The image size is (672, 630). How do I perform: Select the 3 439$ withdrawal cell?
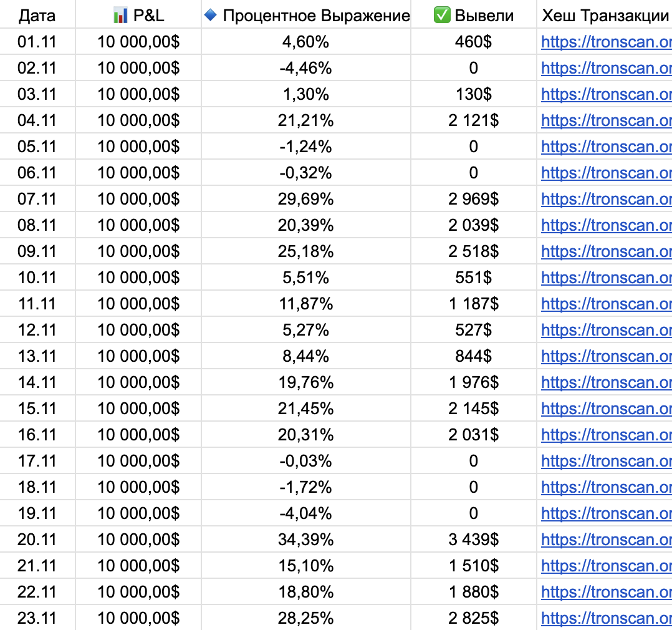(x=473, y=540)
